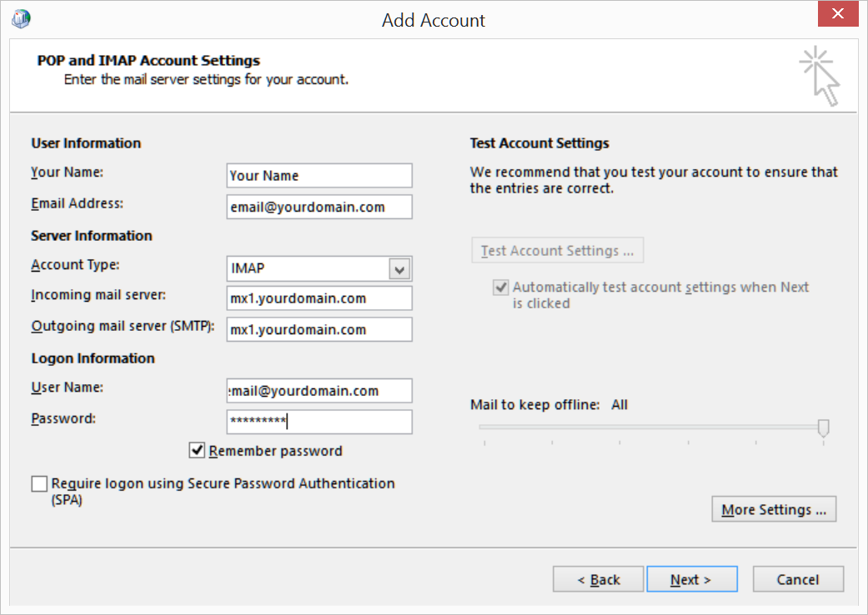Viewport: 868px width, 615px height.
Task: Cancel the account setup
Action: pyautogui.click(x=798, y=579)
